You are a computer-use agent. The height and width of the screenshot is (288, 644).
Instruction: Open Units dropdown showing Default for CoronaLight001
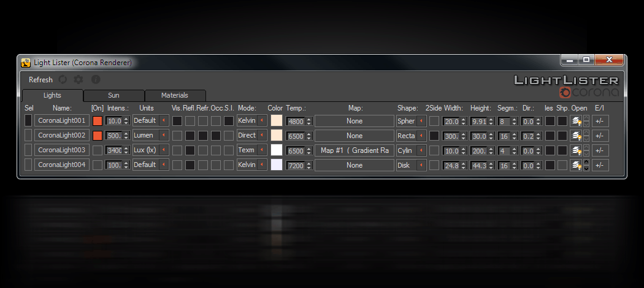click(x=151, y=120)
